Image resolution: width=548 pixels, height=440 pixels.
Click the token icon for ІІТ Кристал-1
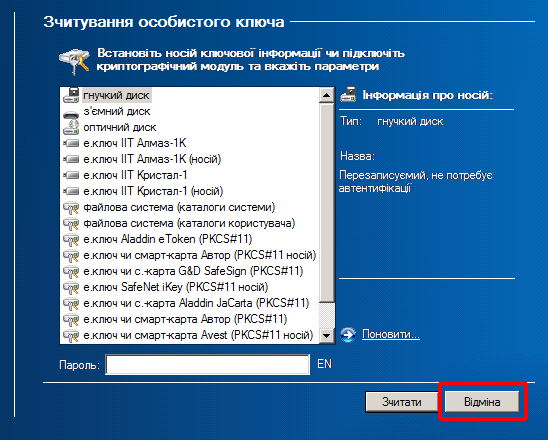coord(71,175)
